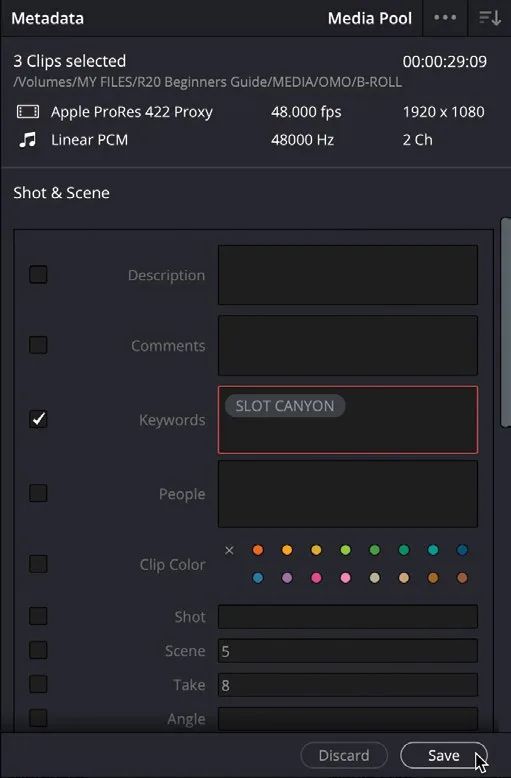
Task: Save the metadata changes
Action: [x=444, y=755]
